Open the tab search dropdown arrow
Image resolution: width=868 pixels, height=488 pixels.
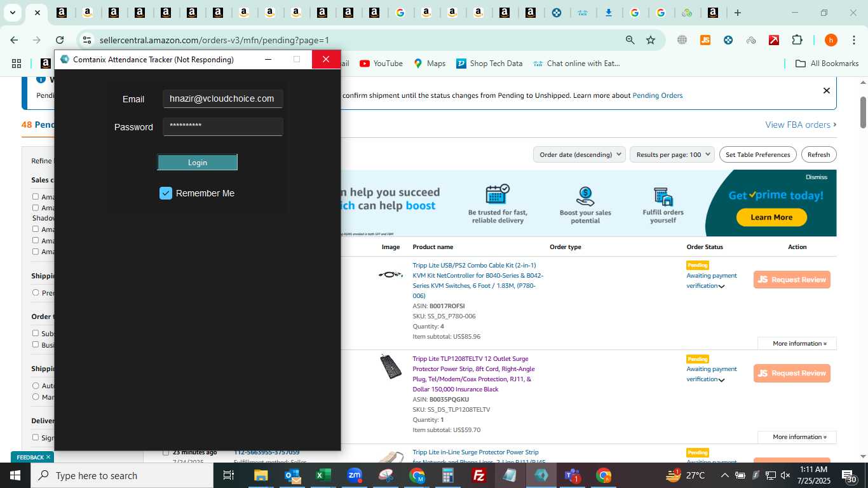pyautogui.click(x=12, y=13)
